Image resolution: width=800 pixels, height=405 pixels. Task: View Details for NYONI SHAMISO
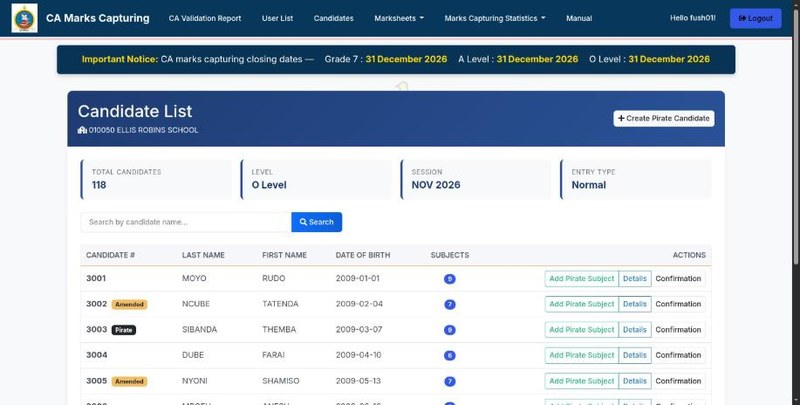tap(635, 381)
